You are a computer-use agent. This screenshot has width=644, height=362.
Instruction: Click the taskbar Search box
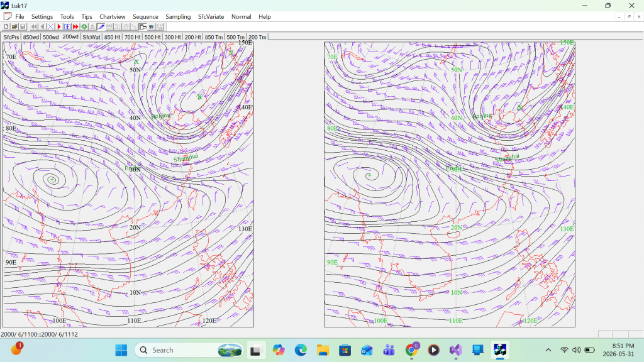(189, 350)
